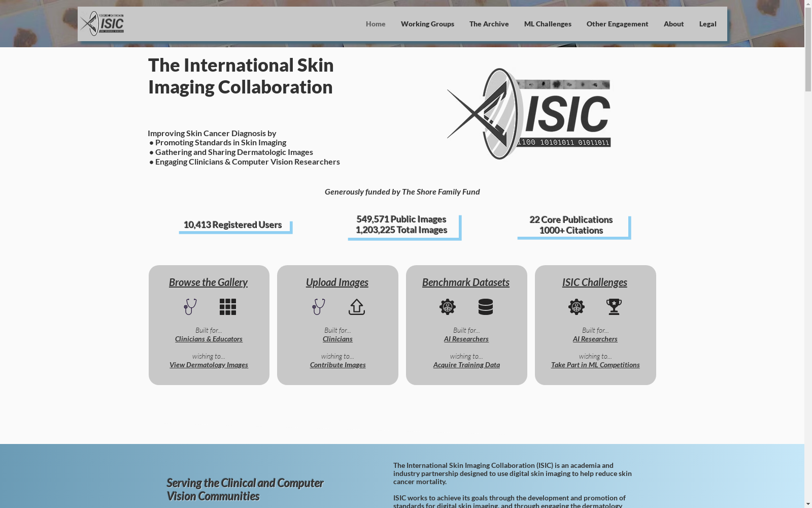Click the large ISIC logo image

(x=529, y=114)
